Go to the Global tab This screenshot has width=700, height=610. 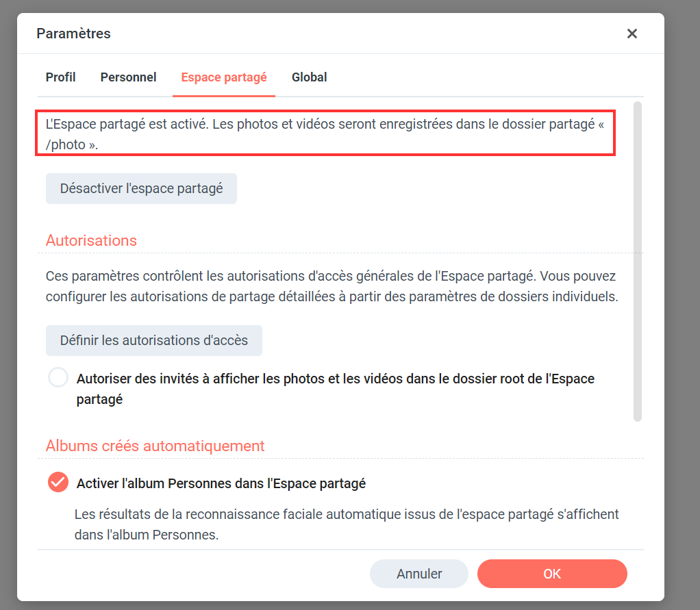[309, 77]
